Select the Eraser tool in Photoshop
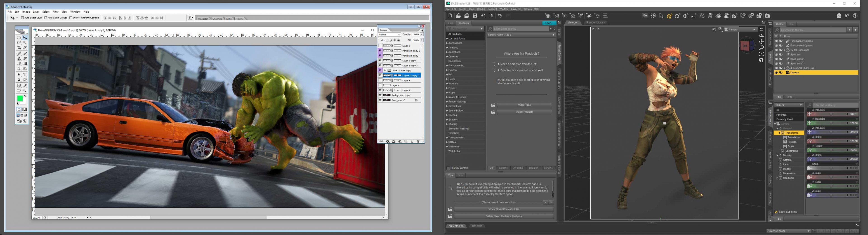Image resolution: width=868 pixels, height=235 pixels. point(19,64)
